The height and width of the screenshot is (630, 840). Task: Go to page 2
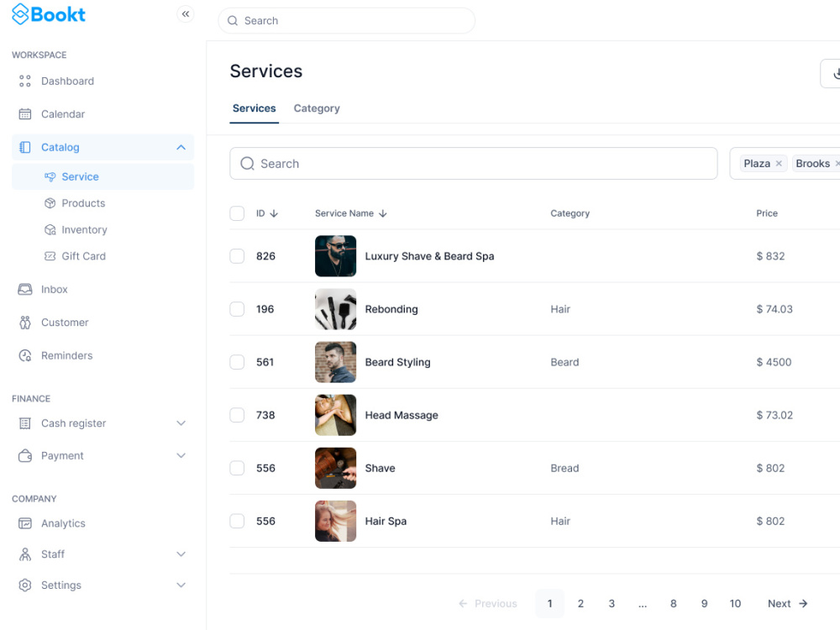[x=580, y=604]
